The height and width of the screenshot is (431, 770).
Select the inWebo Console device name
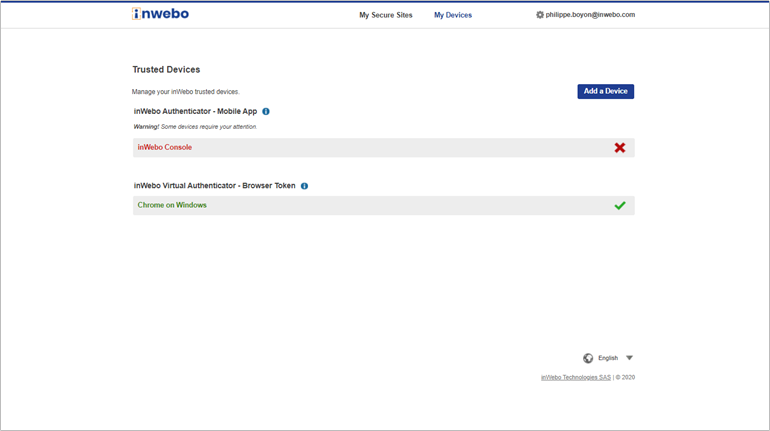(164, 147)
